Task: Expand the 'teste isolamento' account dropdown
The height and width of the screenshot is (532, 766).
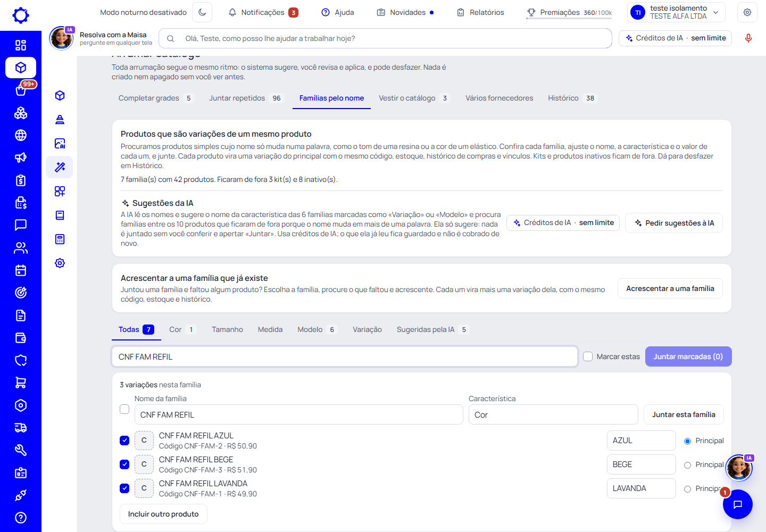Action: (x=677, y=12)
